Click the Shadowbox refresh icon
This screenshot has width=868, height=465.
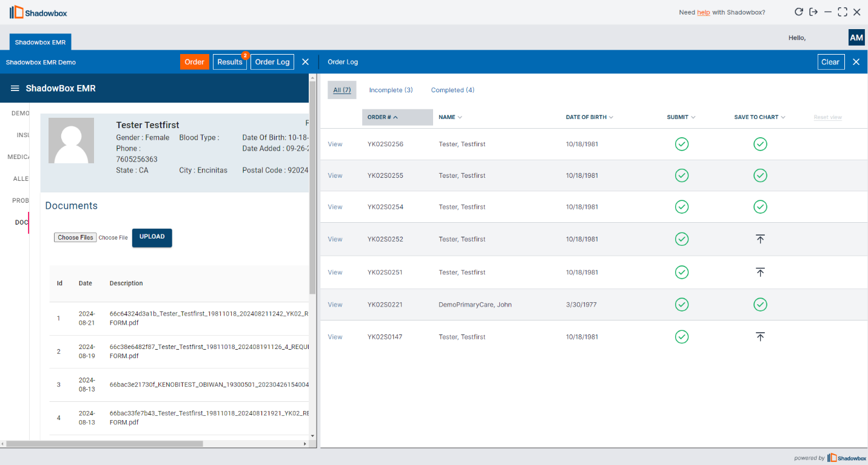[x=799, y=12]
